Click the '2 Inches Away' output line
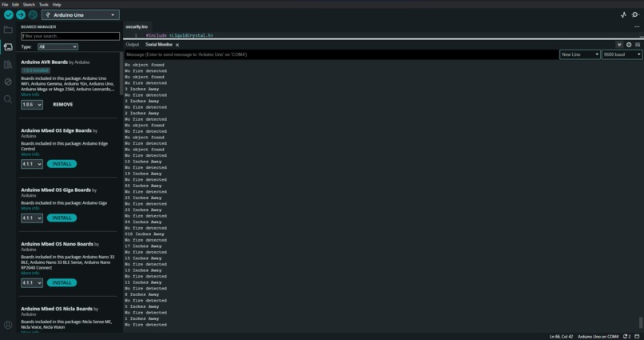The image size is (644, 340). point(141,113)
